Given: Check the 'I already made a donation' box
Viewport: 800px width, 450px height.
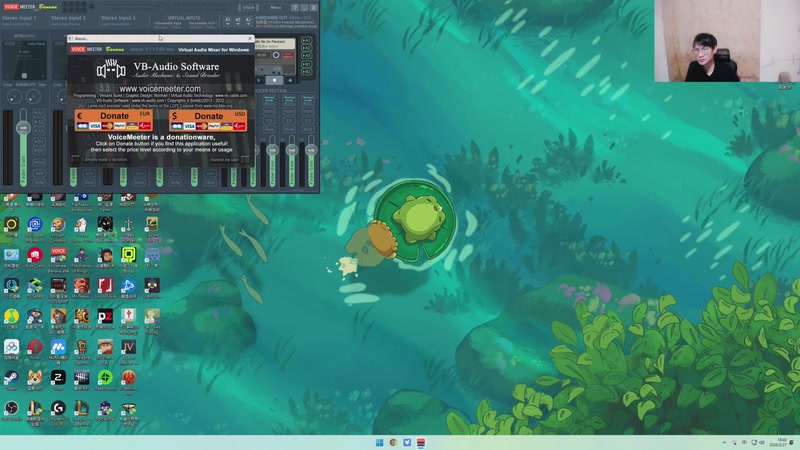Looking at the screenshot, I should pos(76,160).
